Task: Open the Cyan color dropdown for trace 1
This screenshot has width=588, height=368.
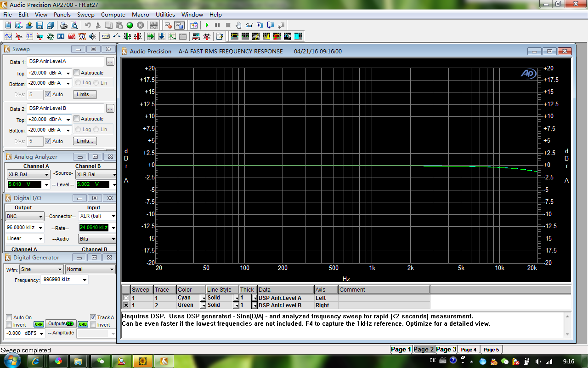Action: (203, 298)
